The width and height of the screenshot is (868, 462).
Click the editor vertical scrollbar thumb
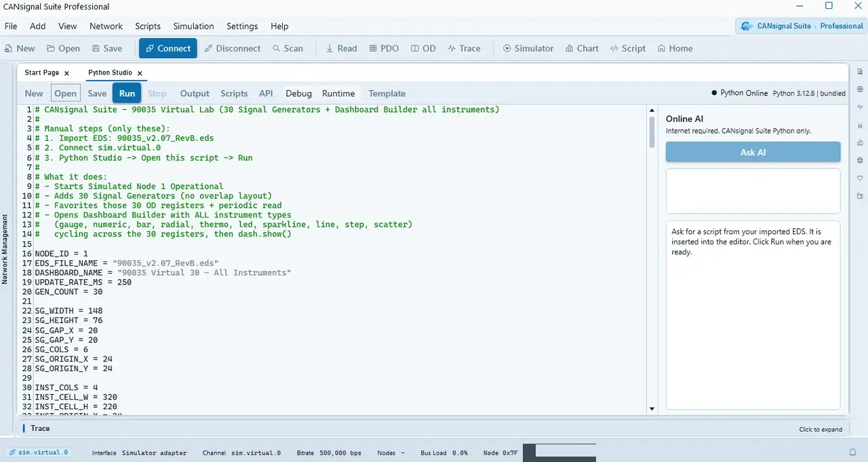[652, 131]
